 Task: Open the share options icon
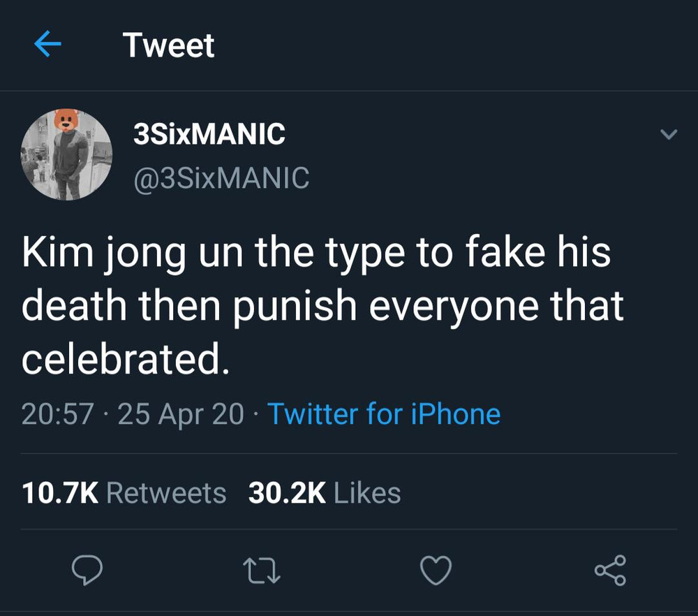point(611,571)
